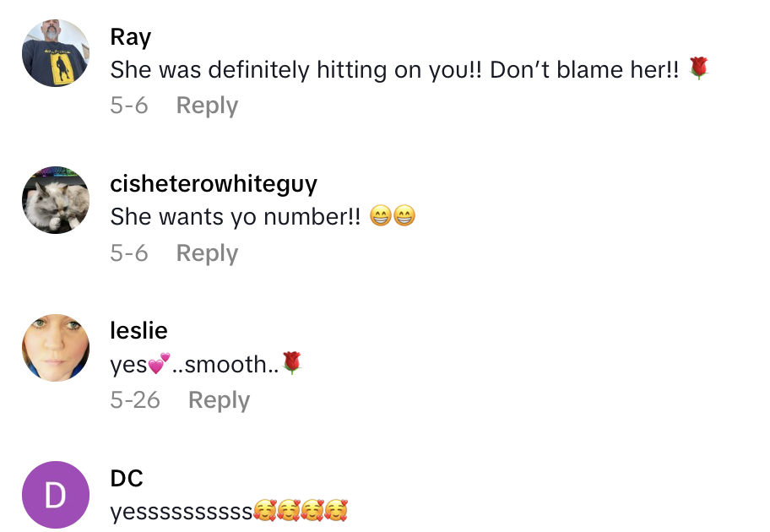The width and height of the screenshot is (770, 532).
Task: Reply to Ray's comment
Action: point(207,106)
